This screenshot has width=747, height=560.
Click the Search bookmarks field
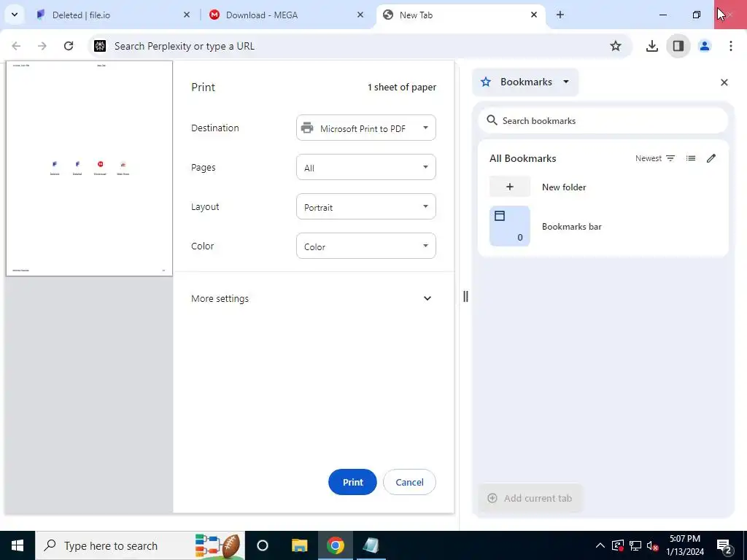click(603, 120)
